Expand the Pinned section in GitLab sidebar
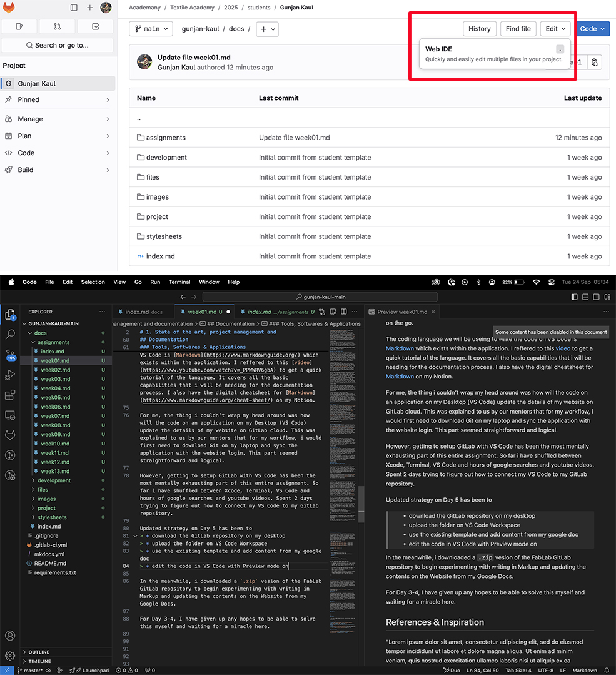Viewport: 616px width, 675px height. (58, 99)
